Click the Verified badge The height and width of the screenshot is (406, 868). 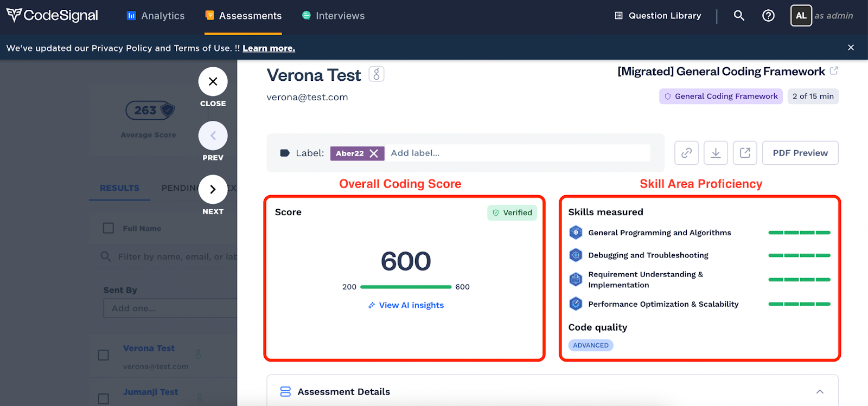click(x=512, y=213)
